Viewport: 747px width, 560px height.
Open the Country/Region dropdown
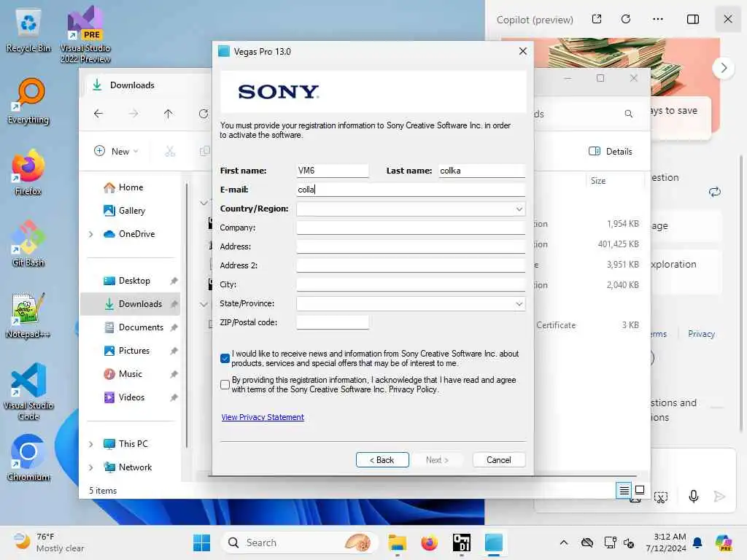click(519, 209)
